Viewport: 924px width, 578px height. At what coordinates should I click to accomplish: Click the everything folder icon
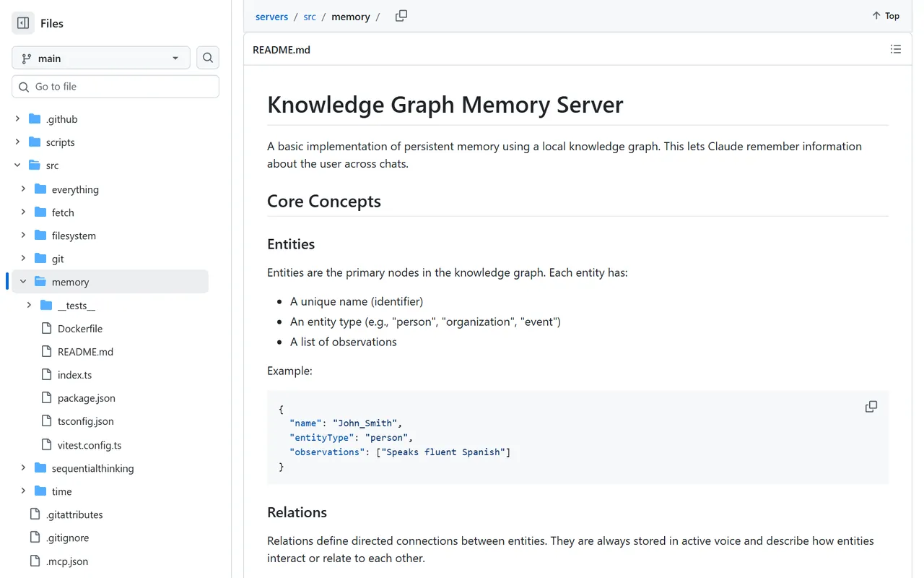tap(40, 189)
